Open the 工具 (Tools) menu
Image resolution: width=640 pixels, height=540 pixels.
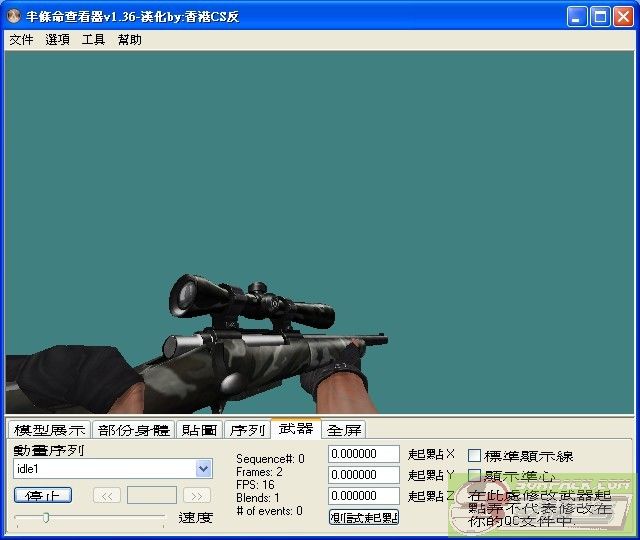[x=93, y=40]
